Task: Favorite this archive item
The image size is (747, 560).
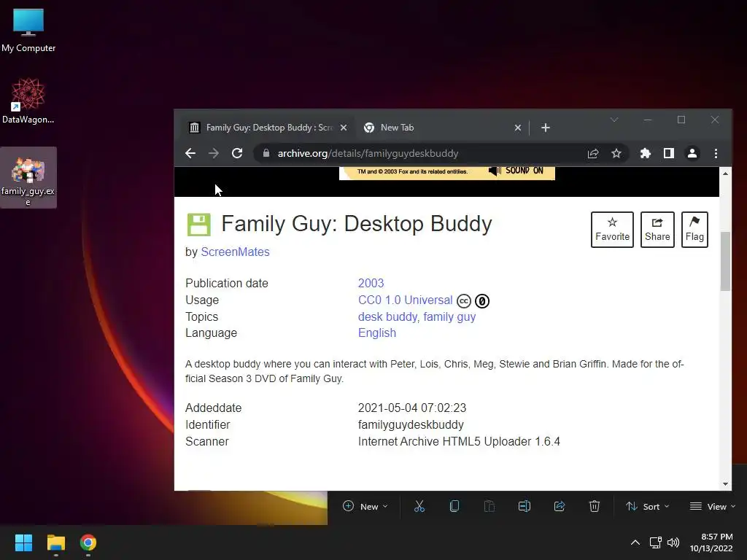Action: [x=612, y=230]
